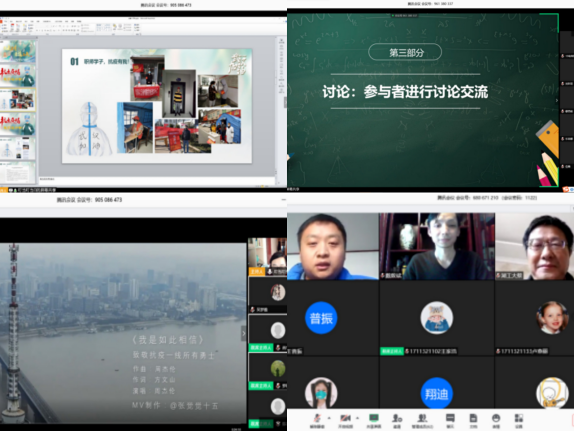Open the manage members icon

click(422, 419)
